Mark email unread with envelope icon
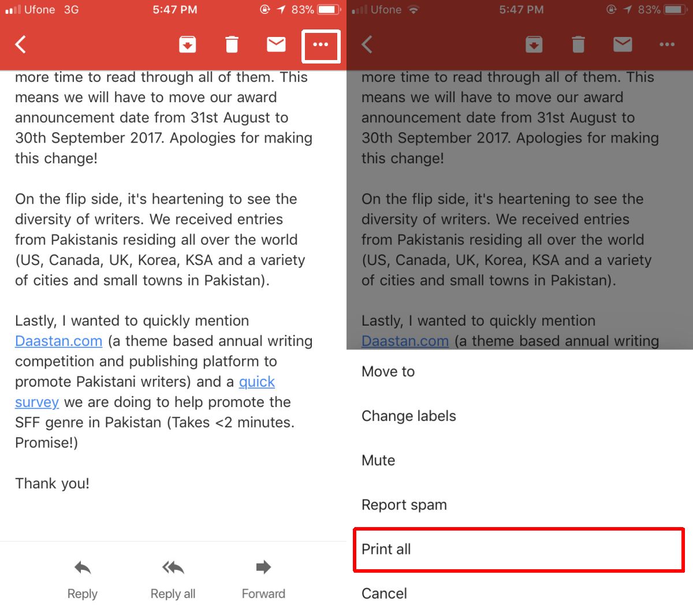 [x=276, y=44]
